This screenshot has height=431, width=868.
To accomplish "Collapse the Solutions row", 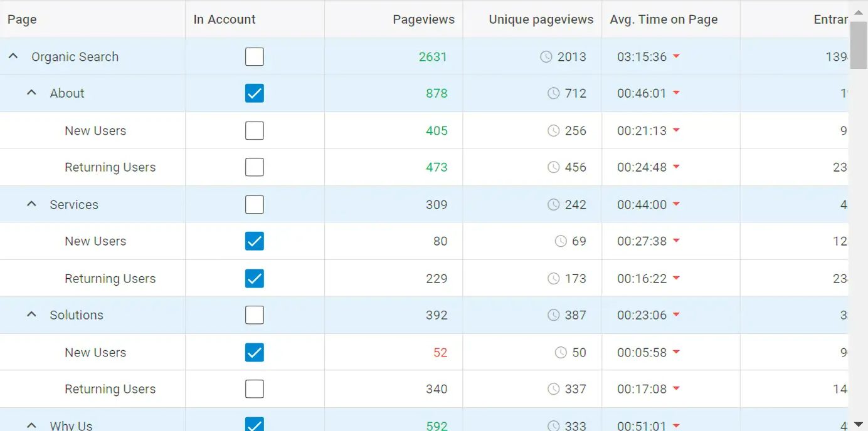I will pos(31,314).
